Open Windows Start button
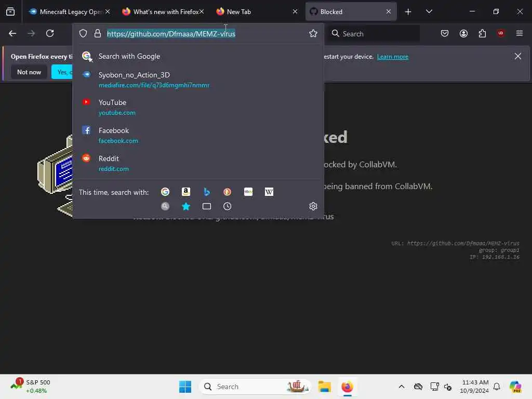Image resolution: width=532 pixels, height=399 pixels. pyautogui.click(x=185, y=387)
